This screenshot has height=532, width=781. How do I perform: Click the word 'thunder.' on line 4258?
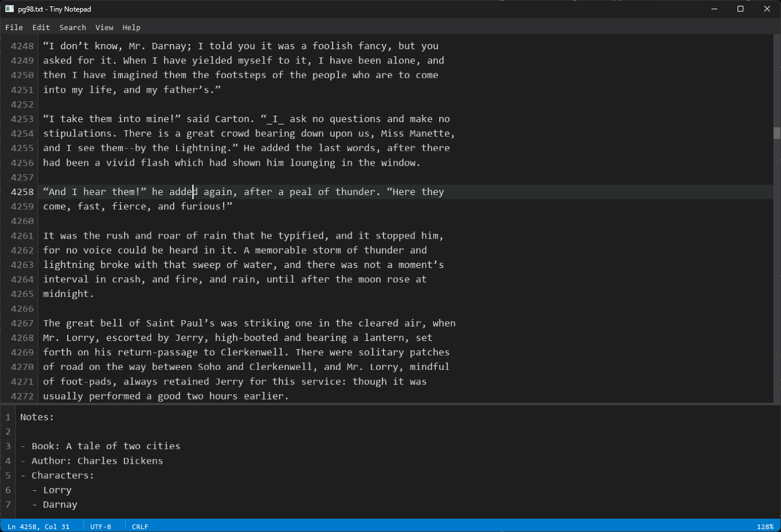[x=358, y=192]
